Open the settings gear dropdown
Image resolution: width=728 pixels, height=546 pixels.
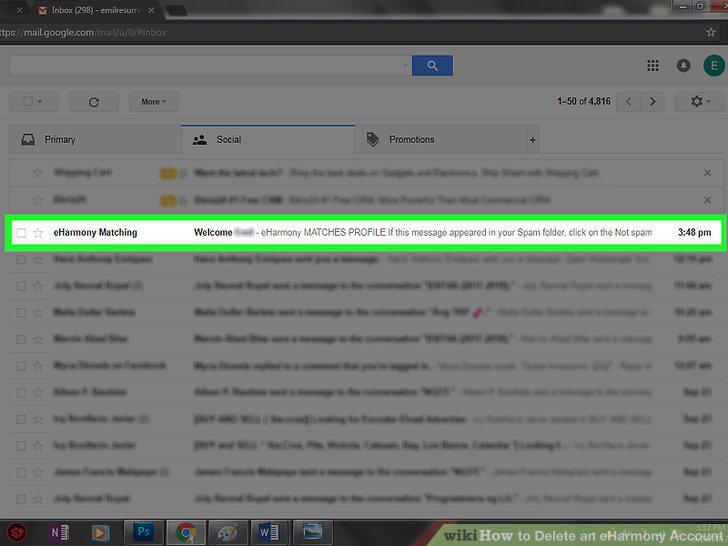pos(700,101)
